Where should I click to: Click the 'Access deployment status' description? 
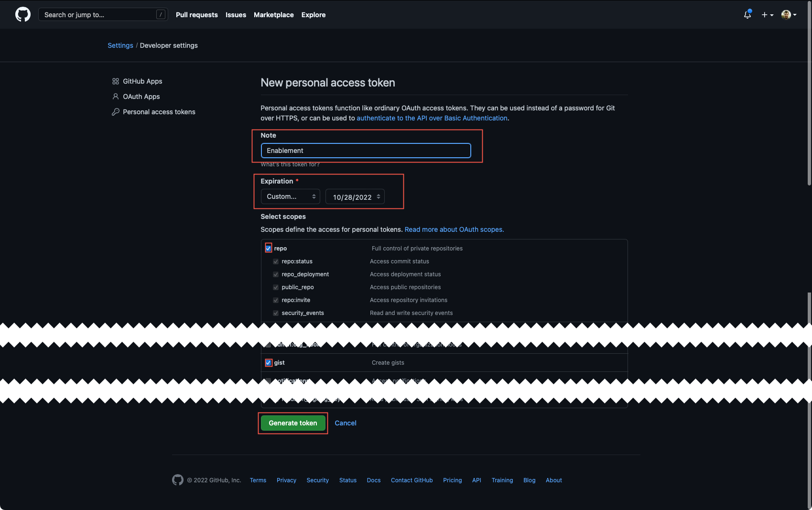pos(405,274)
